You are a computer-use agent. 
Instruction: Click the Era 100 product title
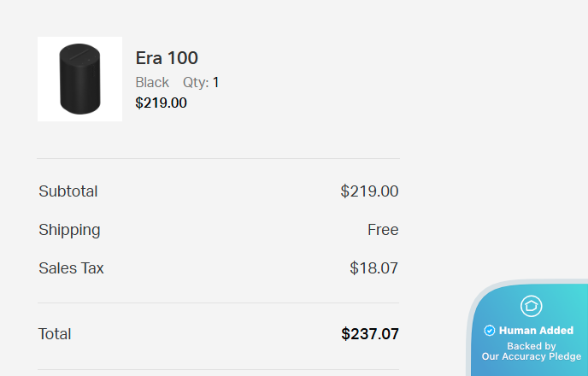click(167, 58)
